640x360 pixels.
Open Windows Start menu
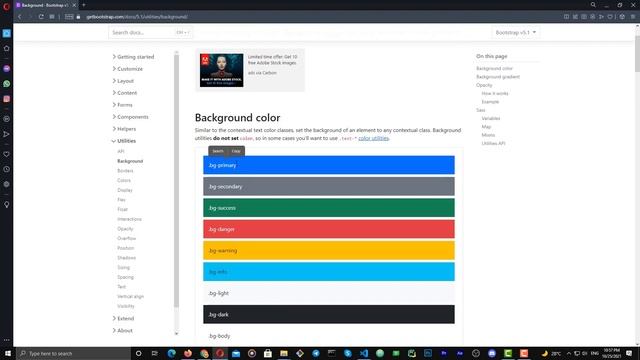[x=8, y=353]
